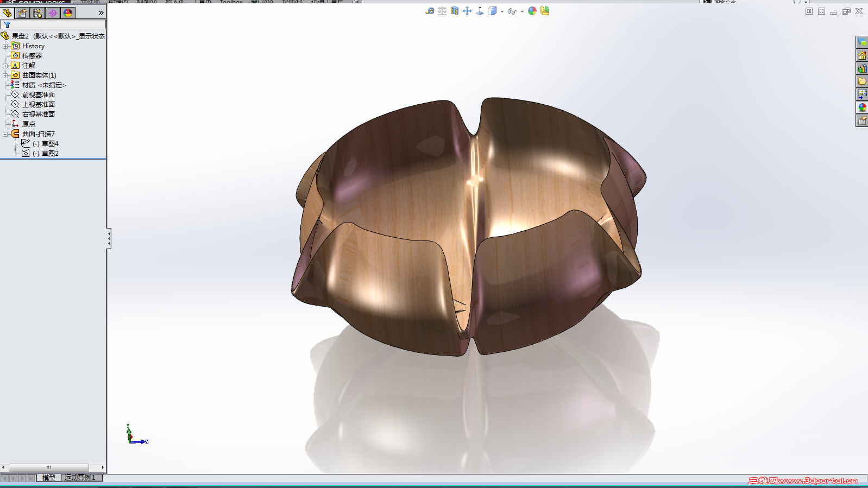This screenshot has height=488, width=868.
Task: Open the Custom Properties task pane tab
Action: pos(862,121)
